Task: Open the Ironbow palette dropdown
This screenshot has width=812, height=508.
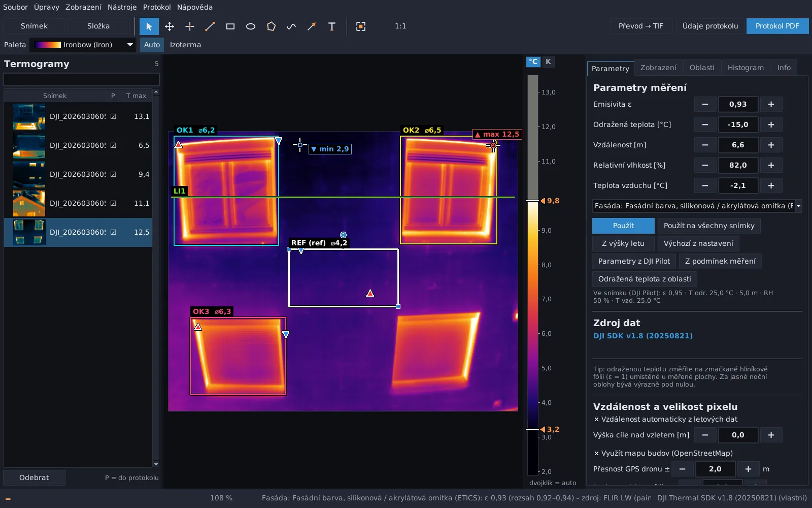Action: [83, 45]
